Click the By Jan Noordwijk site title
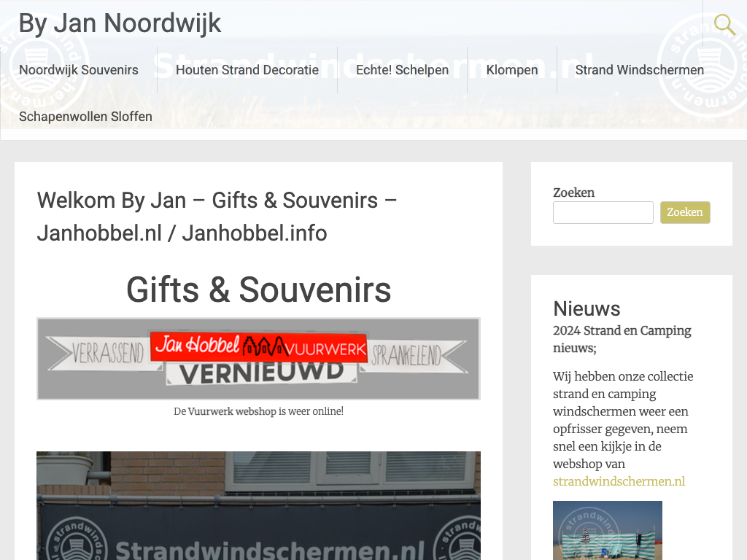The width and height of the screenshot is (747, 560). coord(120,23)
